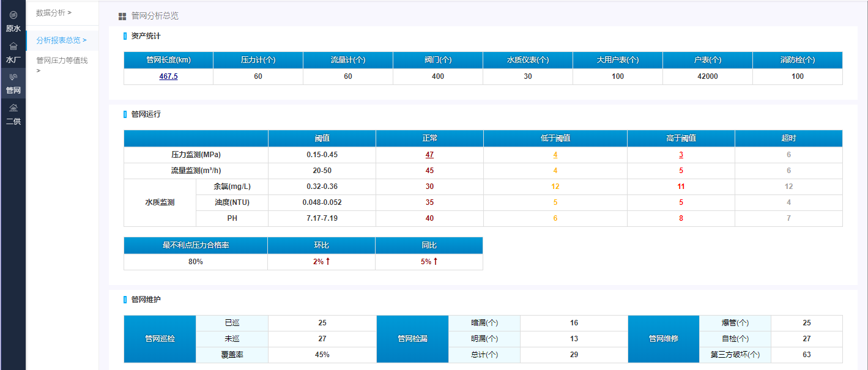Click red up arrow beside 环比 2%

click(x=328, y=262)
